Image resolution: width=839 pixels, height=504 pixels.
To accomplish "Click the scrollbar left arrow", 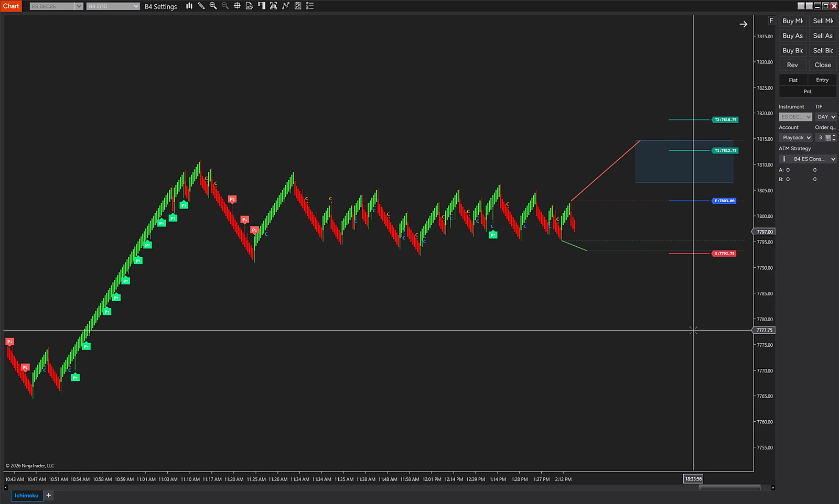I will (6, 487).
